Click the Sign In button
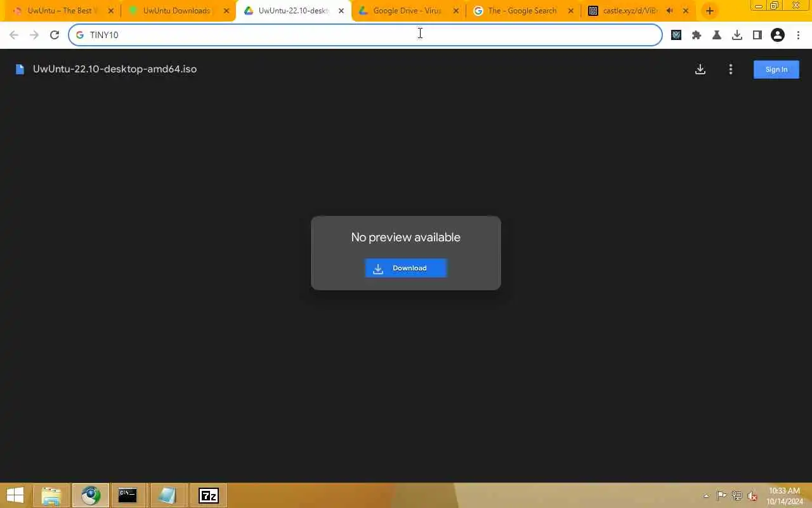The image size is (812, 508). pyautogui.click(x=776, y=69)
